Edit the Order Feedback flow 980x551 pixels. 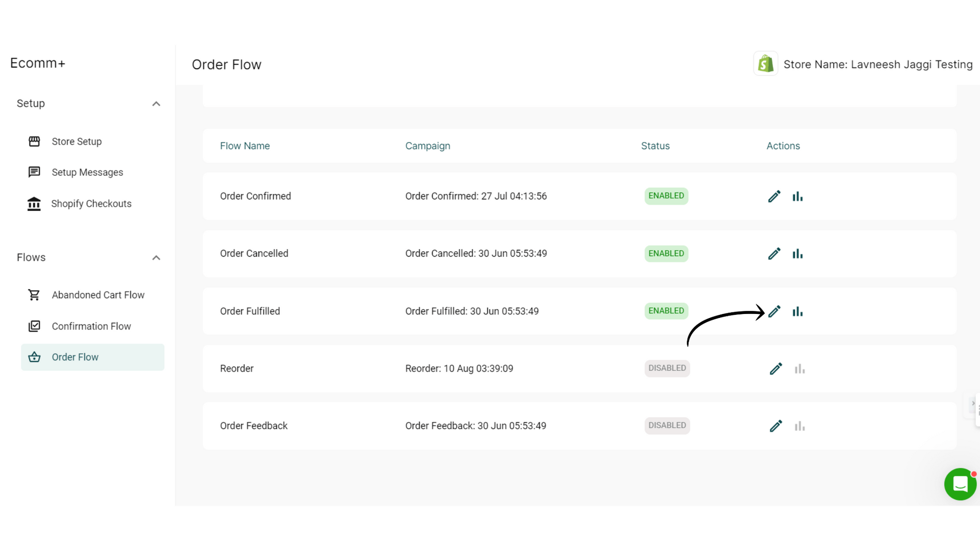coord(775,426)
